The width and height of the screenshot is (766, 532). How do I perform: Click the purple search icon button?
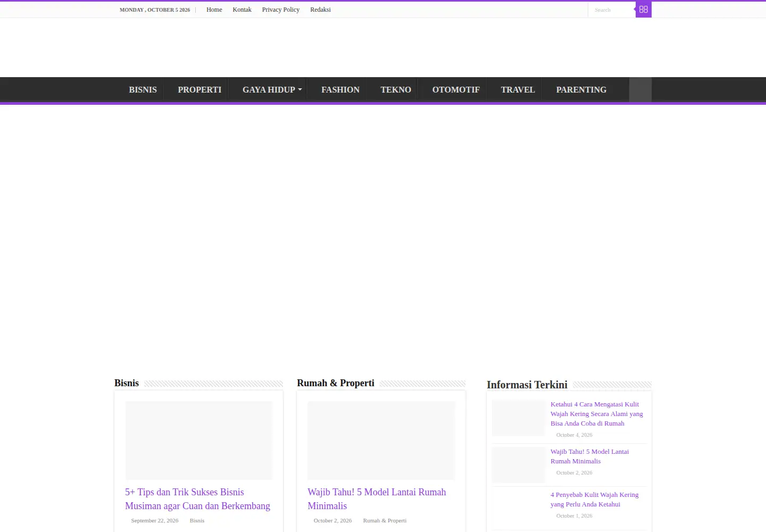pyautogui.click(x=644, y=10)
